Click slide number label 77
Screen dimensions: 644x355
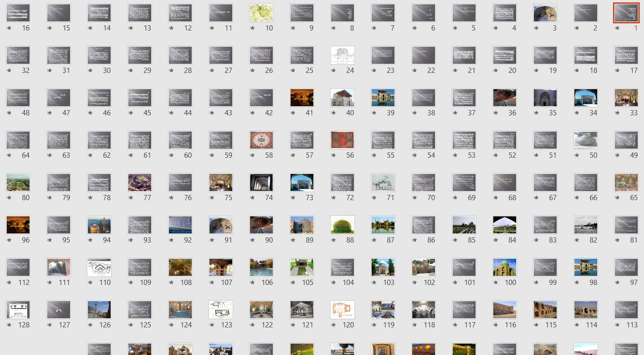pos(147,198)
